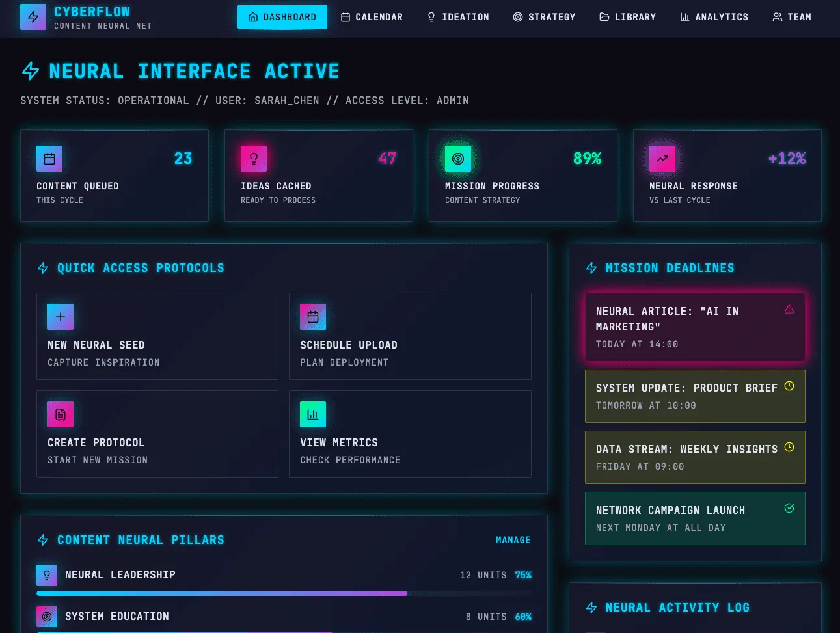Go to the Ideation tab
The image size is (840, 633).
pos(458,17)
